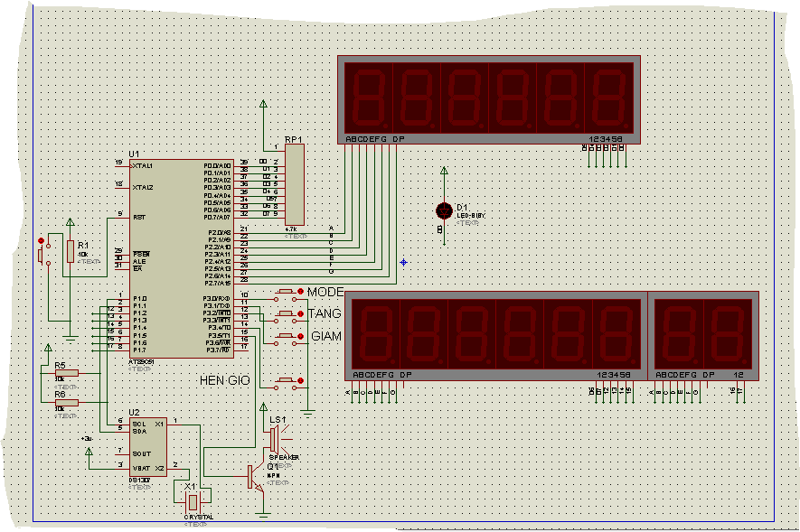Click the 4.7k value under RP1
Screen dimensions: 800x532
click(291, 229)
